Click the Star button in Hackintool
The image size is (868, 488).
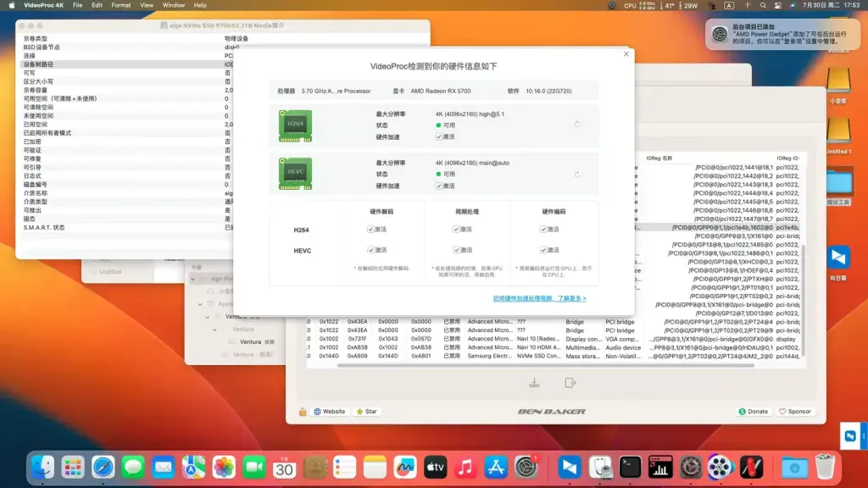pos(366,412)
